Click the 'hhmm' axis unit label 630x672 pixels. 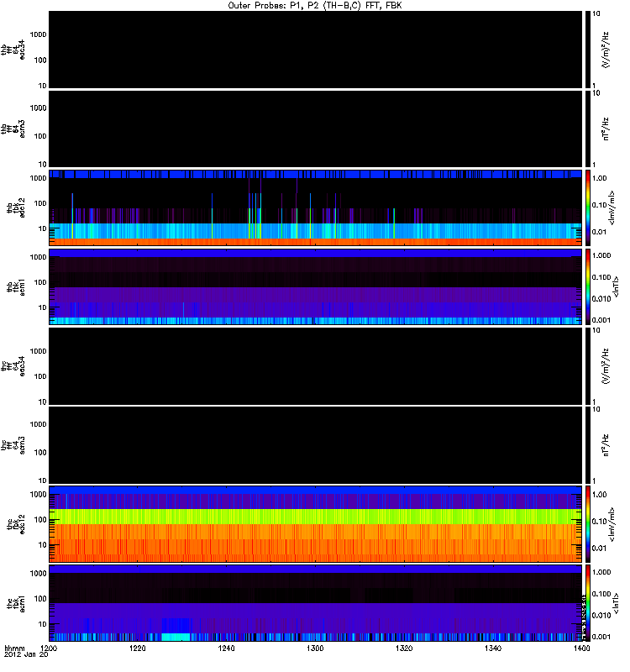point(14,648)
